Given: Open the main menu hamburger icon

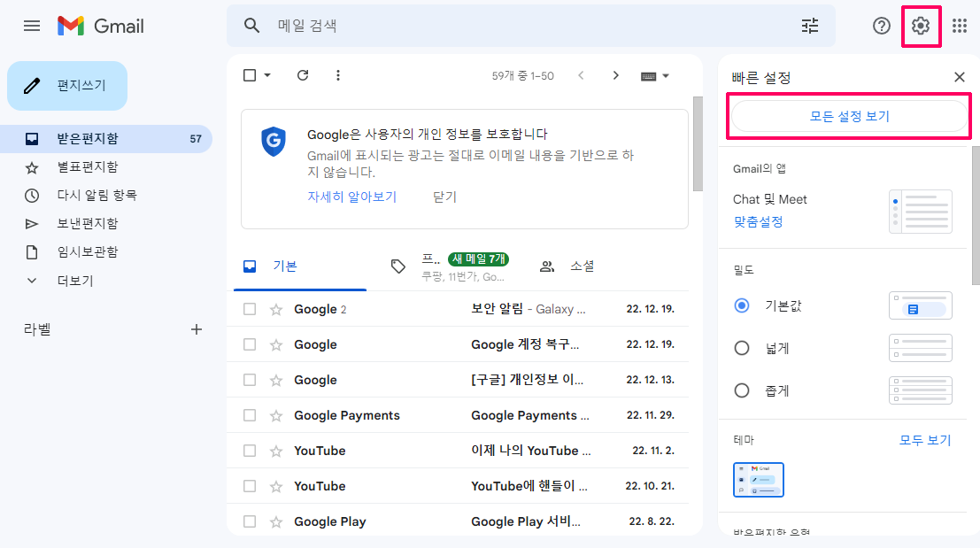Looking at the screenshot, I should click(x=32, y=26).
